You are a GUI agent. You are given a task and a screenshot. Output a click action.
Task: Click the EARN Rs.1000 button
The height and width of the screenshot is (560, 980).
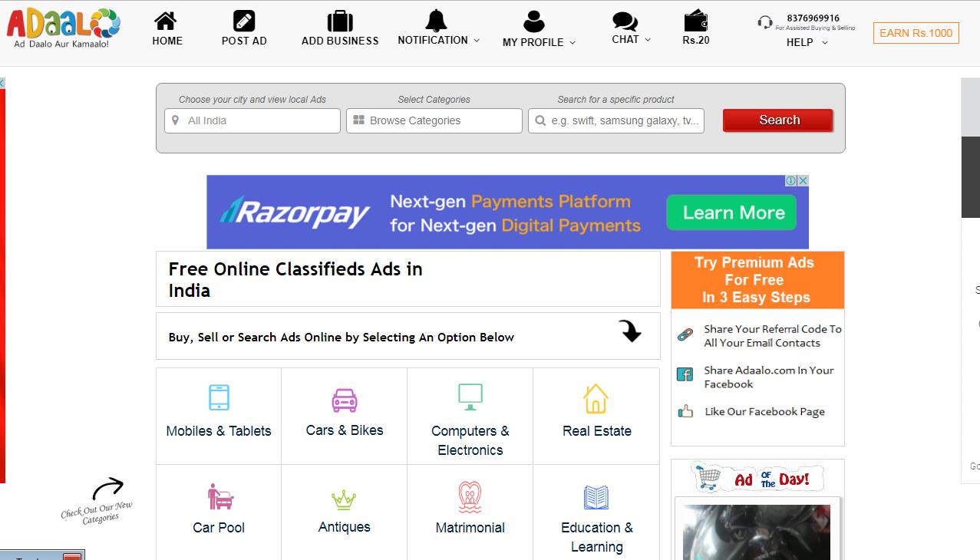(x=916, y=33)
